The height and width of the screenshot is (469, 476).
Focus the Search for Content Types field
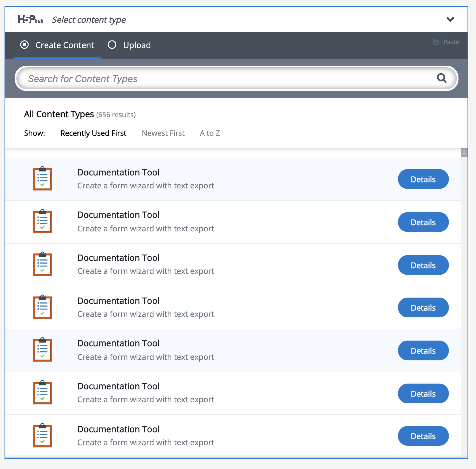pos(226,79)
